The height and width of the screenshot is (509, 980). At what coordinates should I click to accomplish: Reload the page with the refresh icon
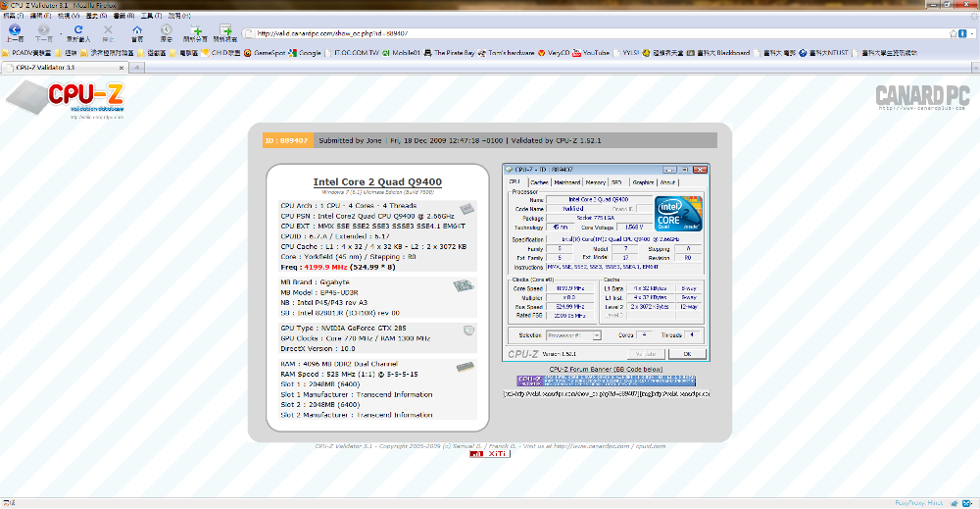pyautogui.click(x=78, y=30)
